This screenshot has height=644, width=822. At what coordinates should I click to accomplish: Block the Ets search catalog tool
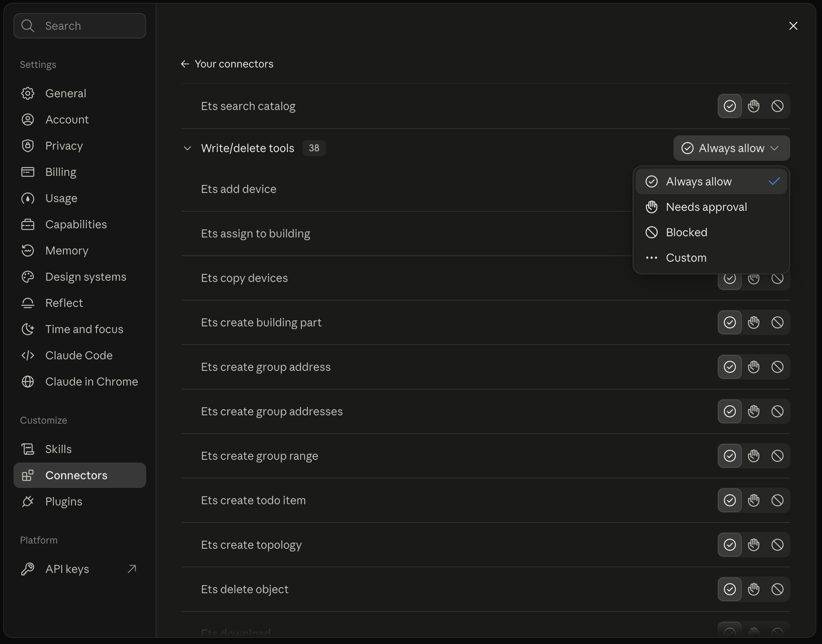(777, 106)
